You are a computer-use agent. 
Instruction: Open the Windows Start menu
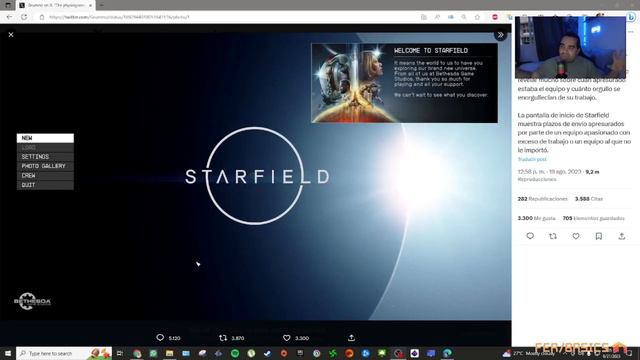pos(8,353)
